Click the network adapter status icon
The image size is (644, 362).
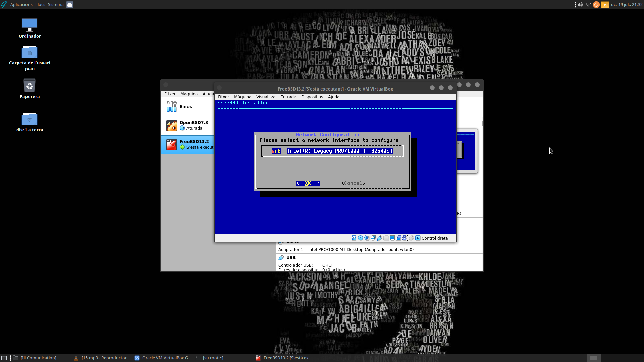click(373, 238)
